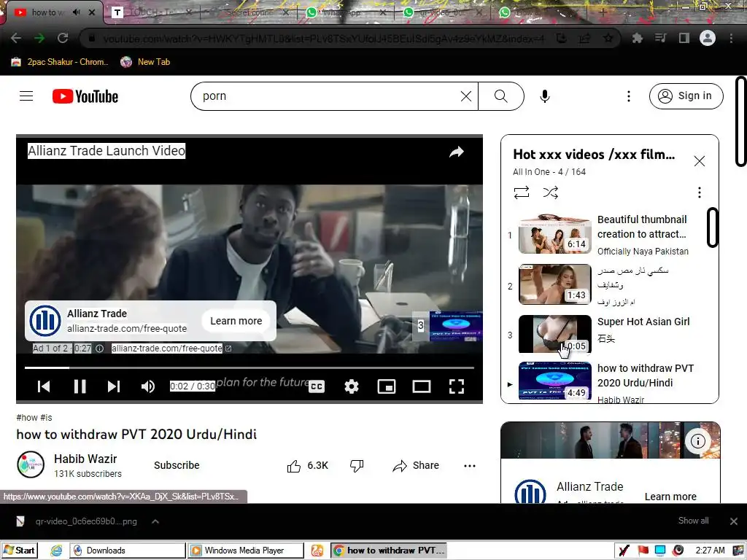The height and width of the screenshot is (560, 747).
Task: Pause the playing video
Action: pyautogui.click(x=80, y=386)
